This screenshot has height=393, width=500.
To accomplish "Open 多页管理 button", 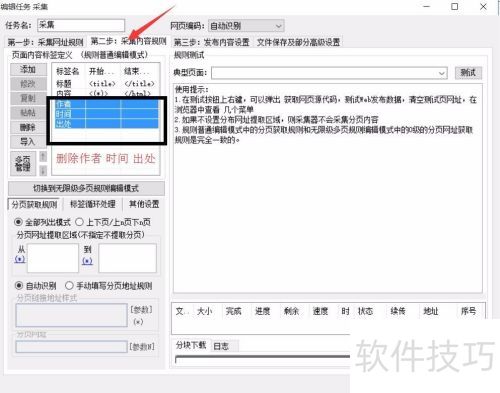I will tap(23, 164).
